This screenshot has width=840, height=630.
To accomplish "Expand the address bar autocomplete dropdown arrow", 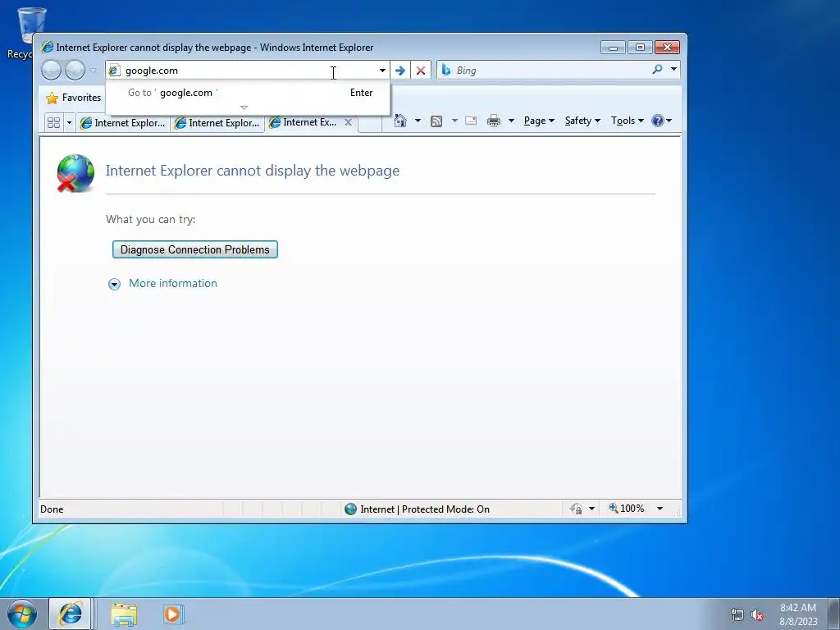I will coord(382,71).
